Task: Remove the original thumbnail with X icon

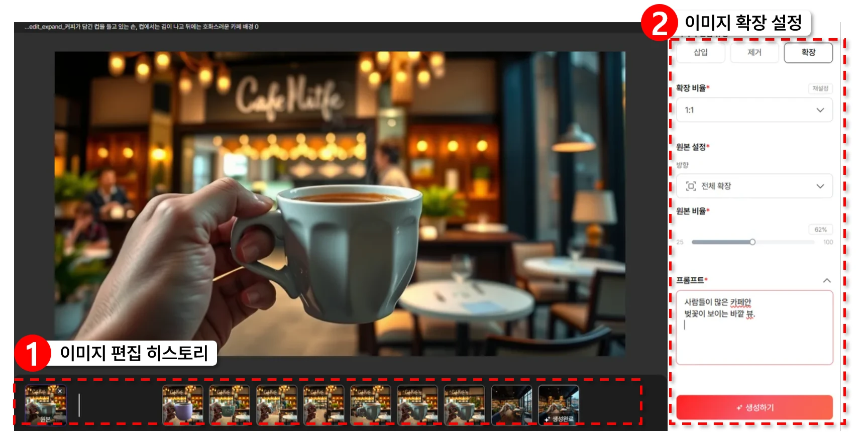Action: [60, 391]
